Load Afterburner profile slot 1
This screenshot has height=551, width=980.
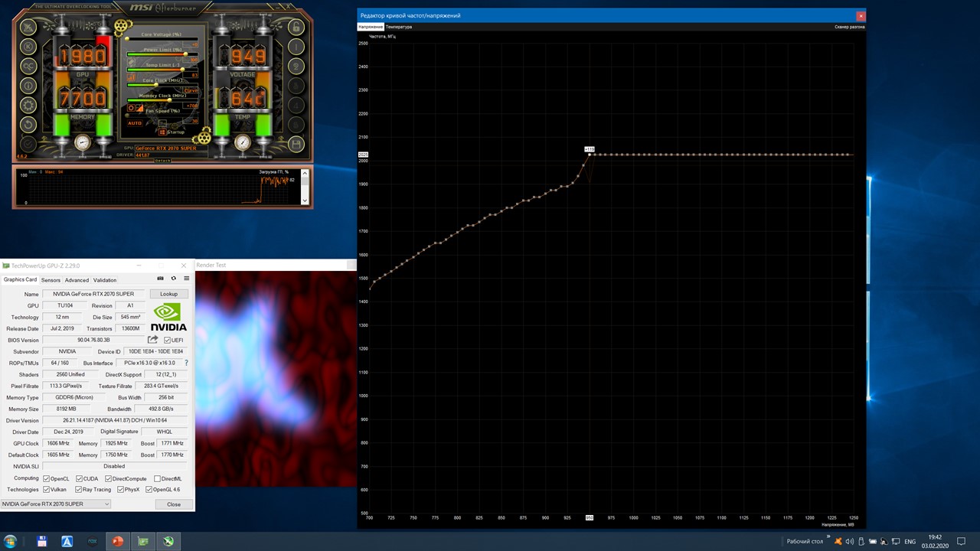pyautogui.click(x=297, y=46)
